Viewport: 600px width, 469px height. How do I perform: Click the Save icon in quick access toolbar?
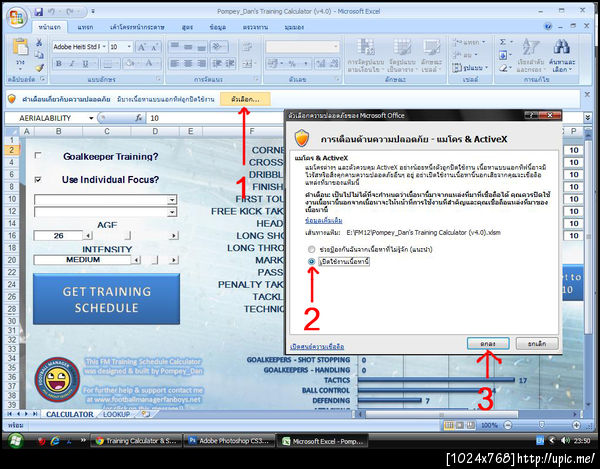pos(38,12)
